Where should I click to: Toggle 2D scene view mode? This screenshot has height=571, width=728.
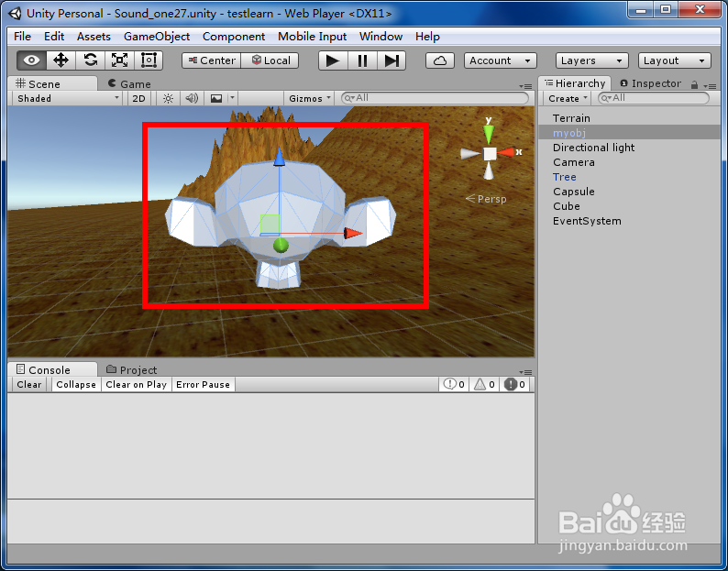coord(138,98)
